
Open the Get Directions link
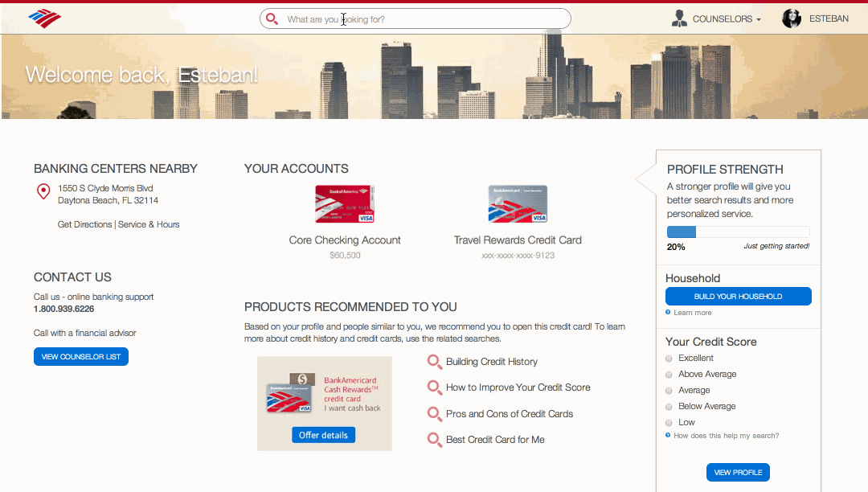click(84, 224)
